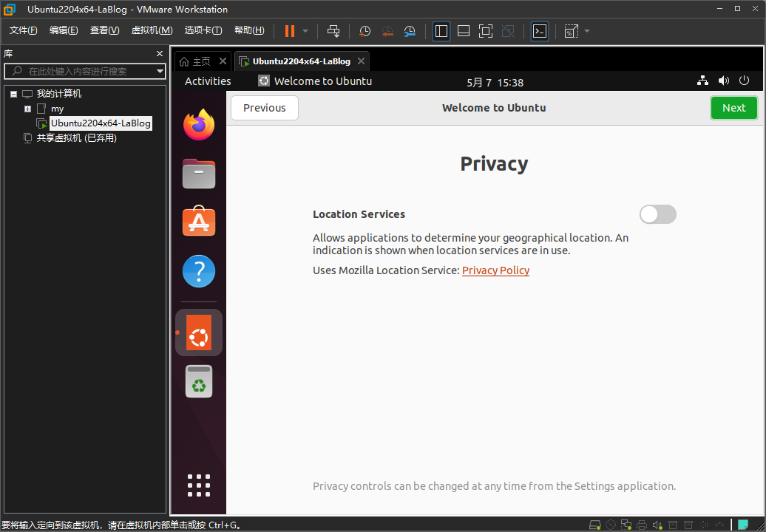Click the Welcome to Ubuntu dock icon
766x532 pixels.
(199, 332)
